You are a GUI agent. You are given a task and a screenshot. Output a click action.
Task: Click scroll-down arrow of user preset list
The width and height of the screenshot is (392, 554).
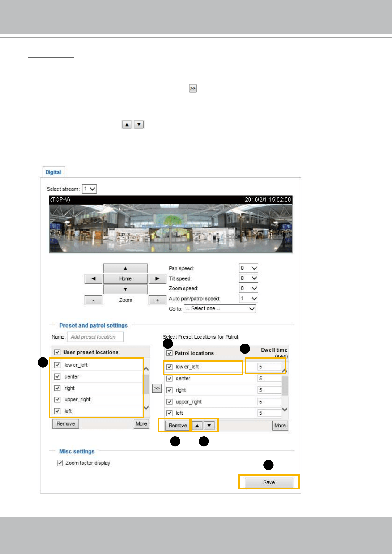tap(146, 408)
